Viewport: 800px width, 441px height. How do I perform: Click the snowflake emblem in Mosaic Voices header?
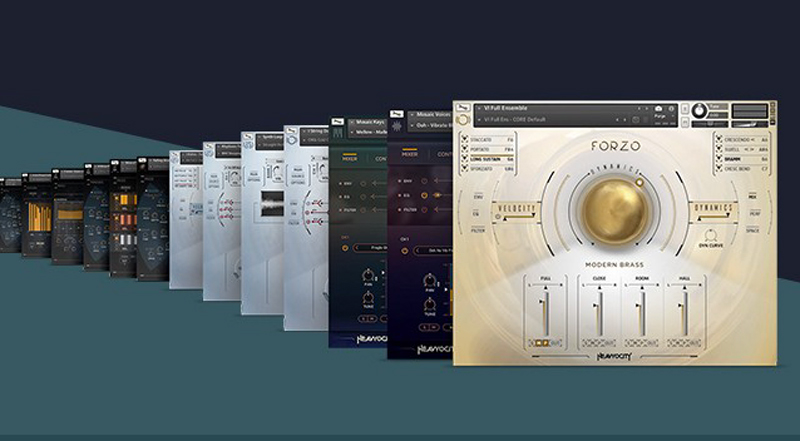point(396,126)
